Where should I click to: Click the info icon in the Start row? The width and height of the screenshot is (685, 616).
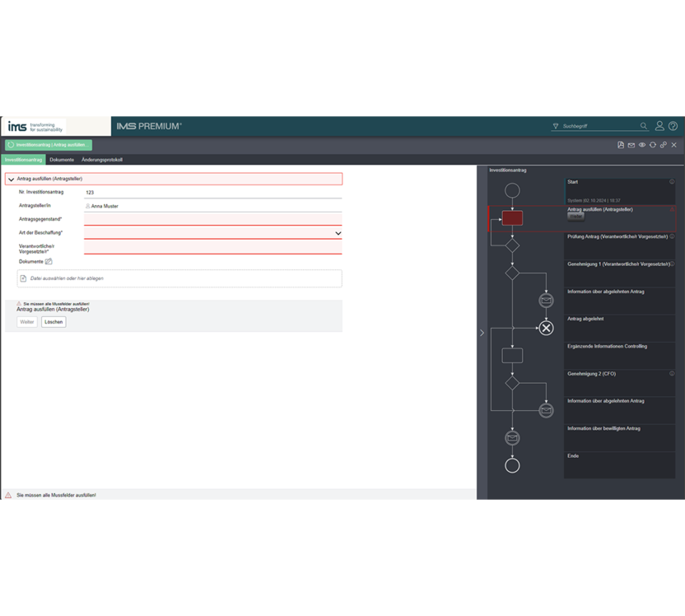pyautogui.click(x=672, y=182)
